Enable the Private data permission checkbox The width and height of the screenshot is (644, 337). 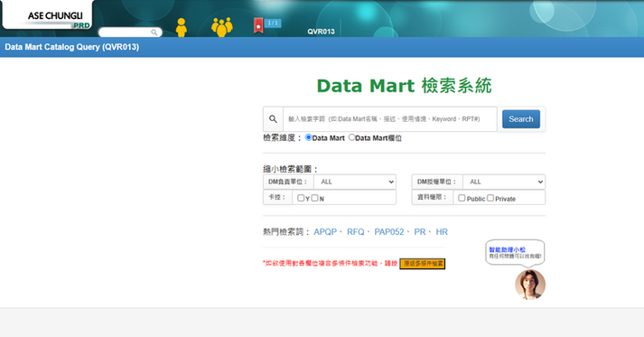(490, 198)
